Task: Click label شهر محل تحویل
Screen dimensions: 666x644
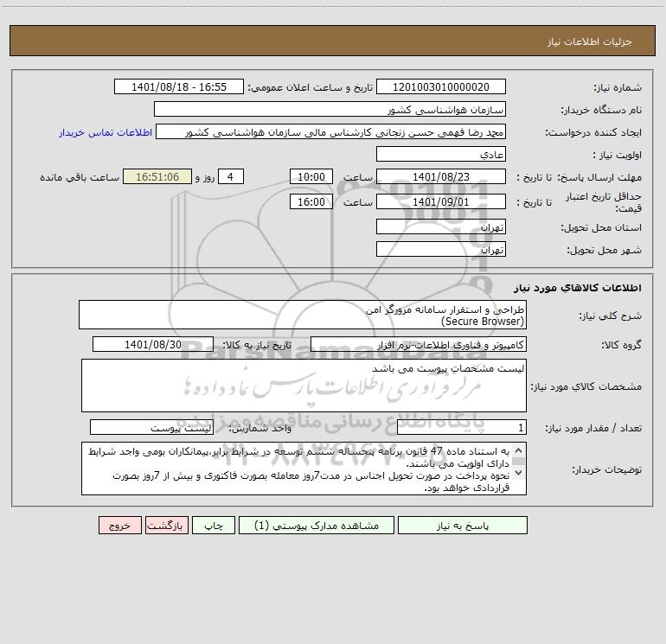Action: tap(605, 250)
